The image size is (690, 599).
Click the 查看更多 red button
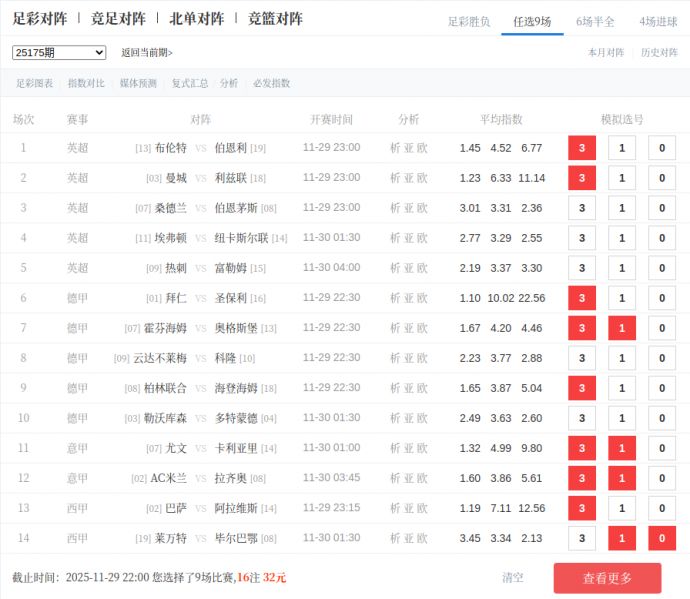coord(607,578)
